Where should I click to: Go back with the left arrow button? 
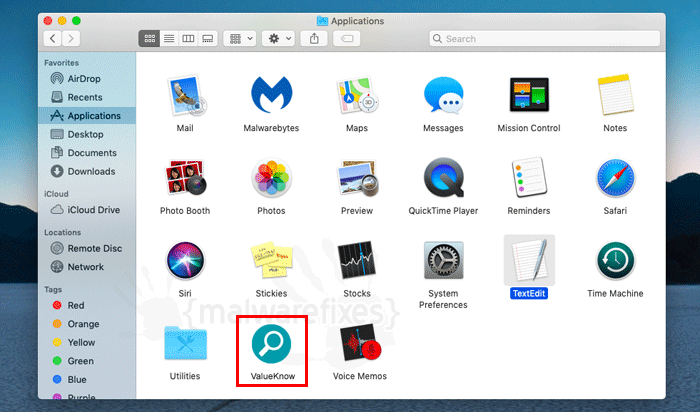click(53, 39)
